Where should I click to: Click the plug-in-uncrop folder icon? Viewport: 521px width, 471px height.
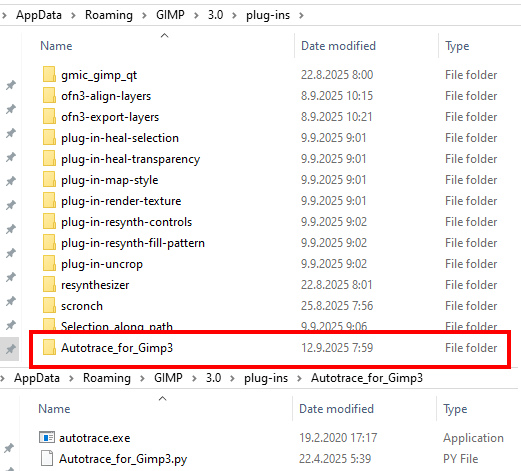pos(49,263)
